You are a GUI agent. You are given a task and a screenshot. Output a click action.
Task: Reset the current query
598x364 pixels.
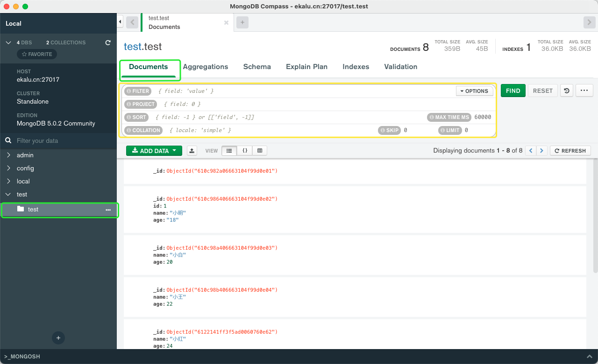[x=542, y=91]
